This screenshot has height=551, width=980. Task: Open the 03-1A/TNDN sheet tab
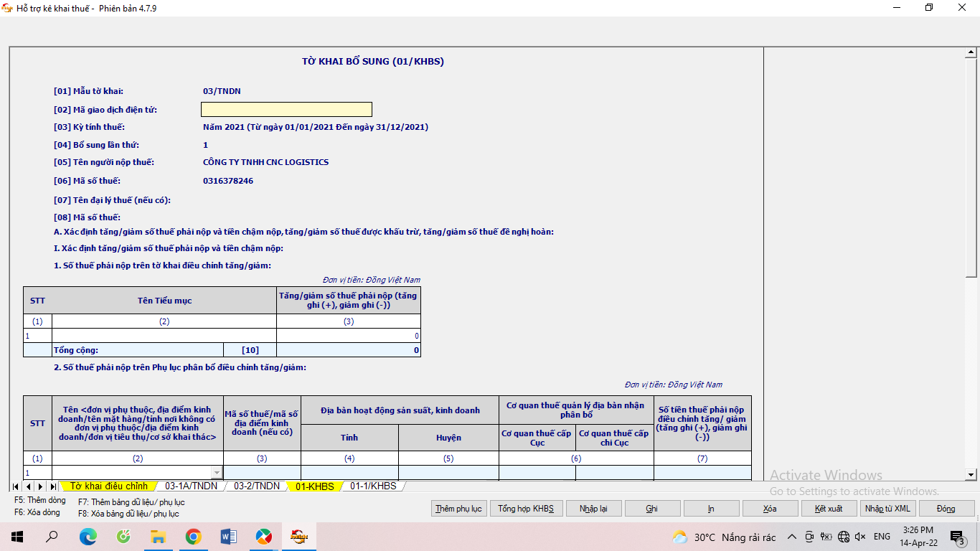[191, 486]
